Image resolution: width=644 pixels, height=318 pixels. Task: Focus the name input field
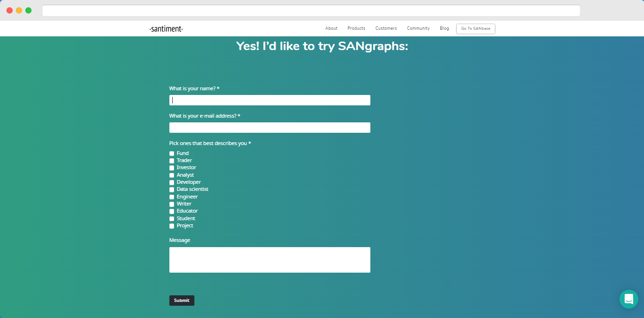pyautogui.click(x=270, y=100)
